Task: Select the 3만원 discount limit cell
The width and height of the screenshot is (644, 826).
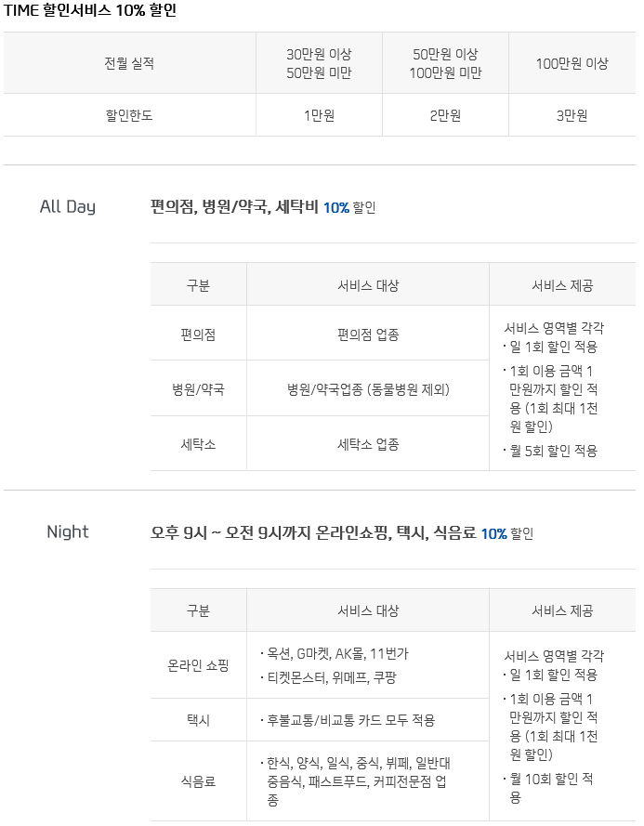Action: click(x=572, y=115)
